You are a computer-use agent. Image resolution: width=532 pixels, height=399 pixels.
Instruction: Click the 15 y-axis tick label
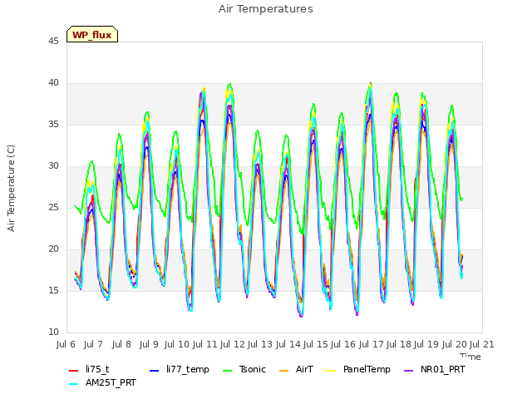point(53,291)
